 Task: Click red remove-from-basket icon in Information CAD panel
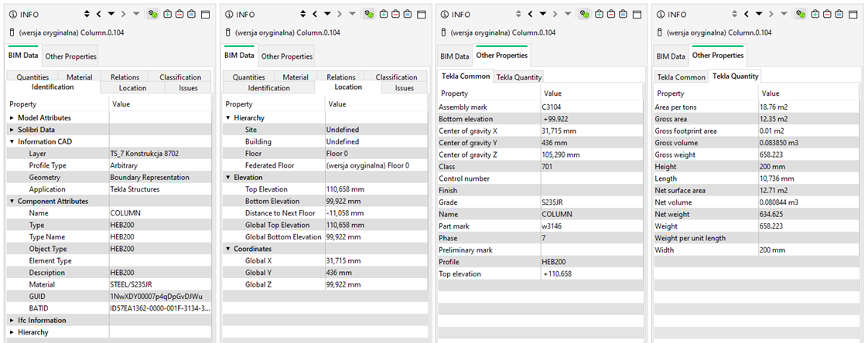[x=179, y=15]
